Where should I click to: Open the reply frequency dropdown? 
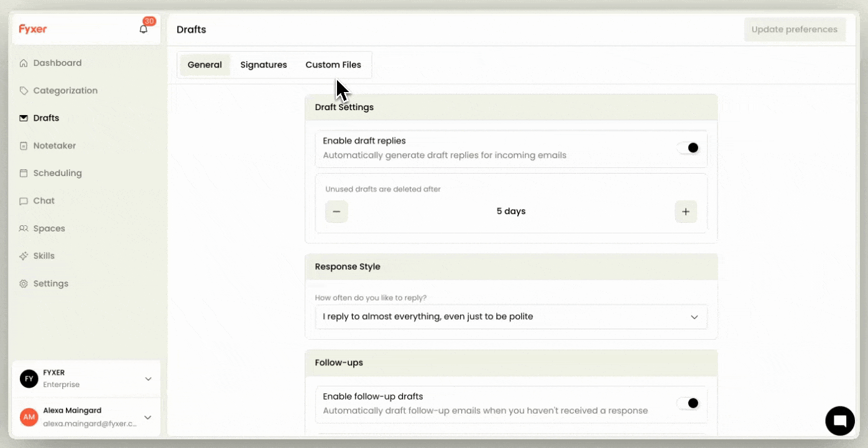[511, 317]
